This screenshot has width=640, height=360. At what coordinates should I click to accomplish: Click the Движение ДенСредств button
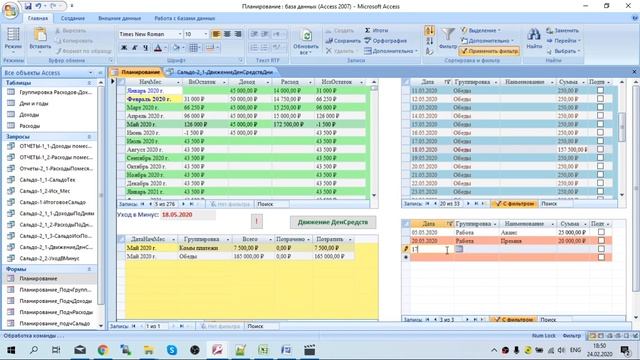point(333,222)
